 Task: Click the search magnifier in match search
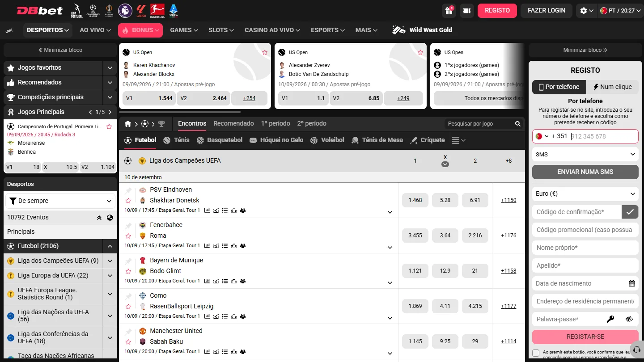(518, 124)
